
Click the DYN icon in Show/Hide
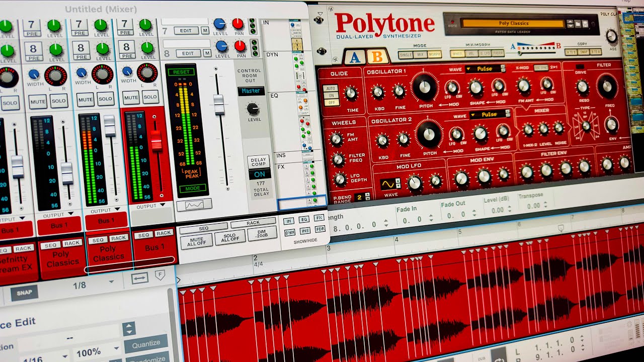289,233
